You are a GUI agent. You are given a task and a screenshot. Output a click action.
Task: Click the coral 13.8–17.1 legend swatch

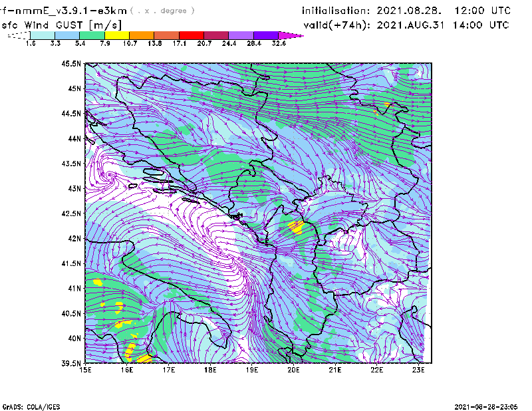pos(166,35)
